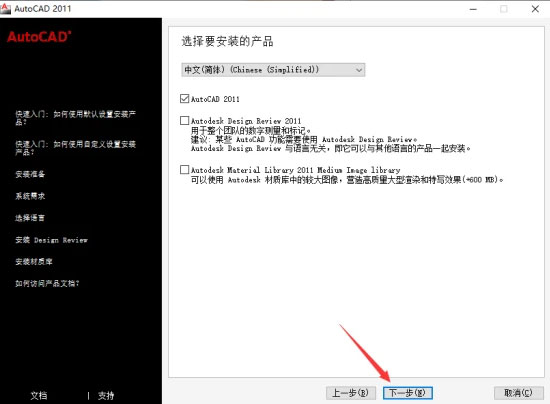Screen dimensions: 550x404
Task: Open the 文档 documentation link
Action: point(39,396)
